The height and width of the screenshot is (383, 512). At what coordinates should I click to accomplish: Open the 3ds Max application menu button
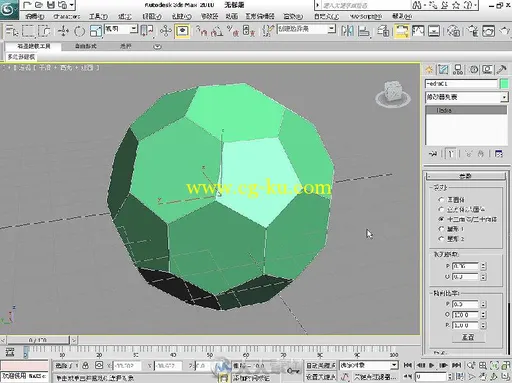tap(8, 9)
